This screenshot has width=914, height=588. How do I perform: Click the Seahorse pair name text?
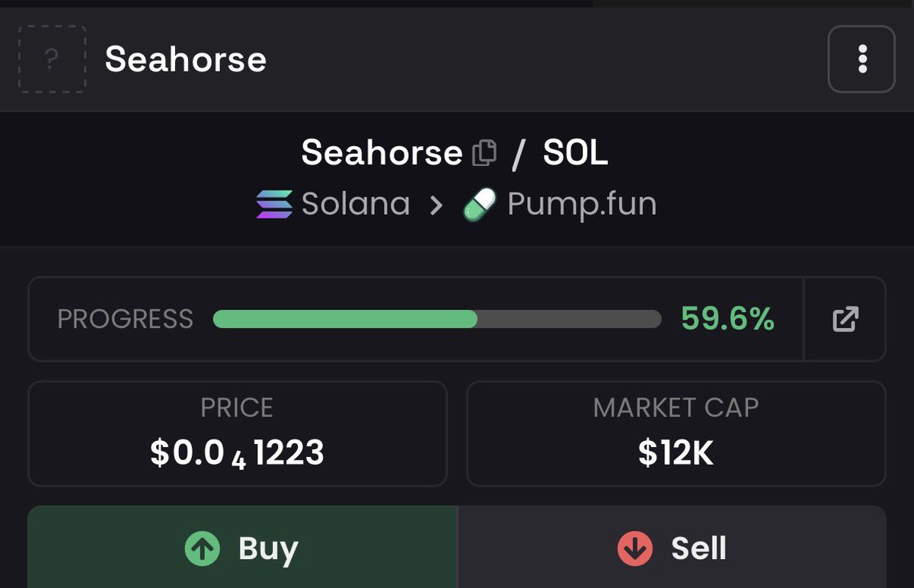coord(382,153)
